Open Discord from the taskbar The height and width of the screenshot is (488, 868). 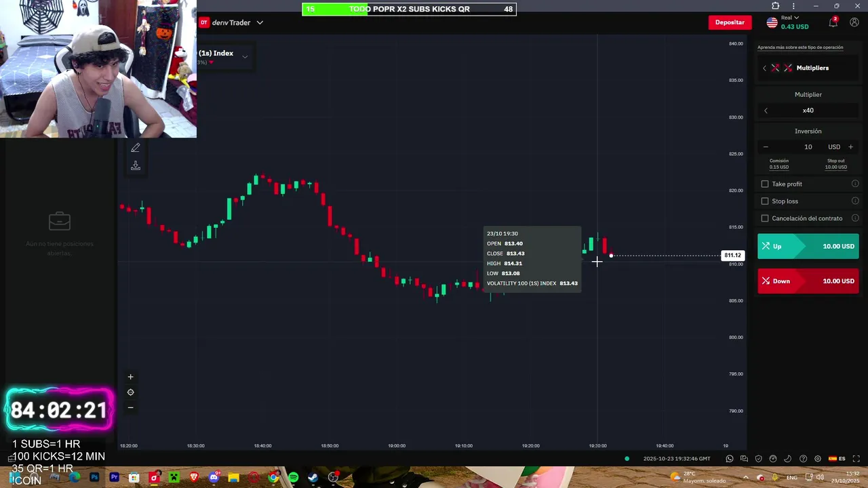pos(214,478)
